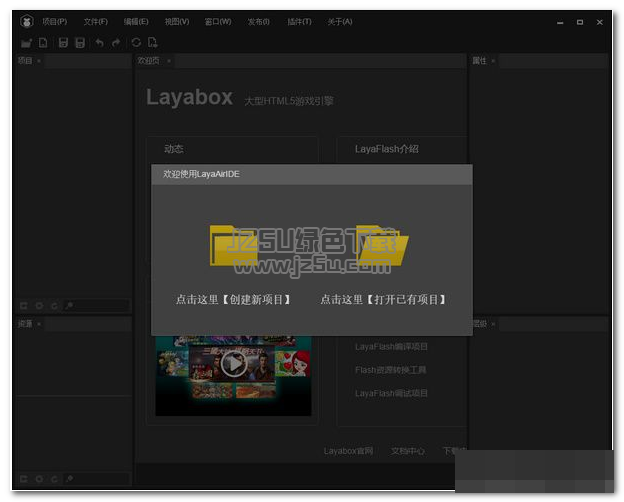Close the LayaAir IDE window
Viewport: 624px width, 502px height.
[x=600, y=22]
